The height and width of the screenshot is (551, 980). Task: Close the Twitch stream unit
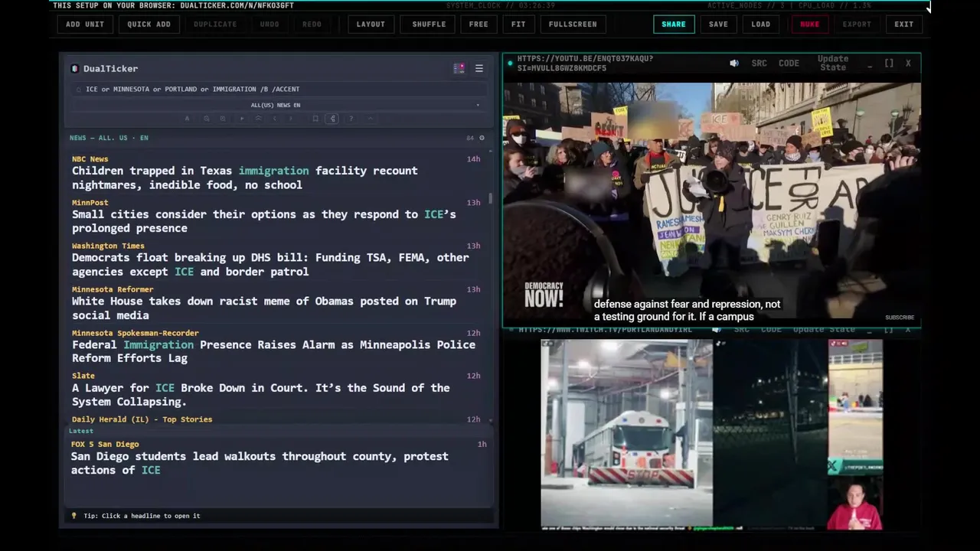[x=907, y=330]
